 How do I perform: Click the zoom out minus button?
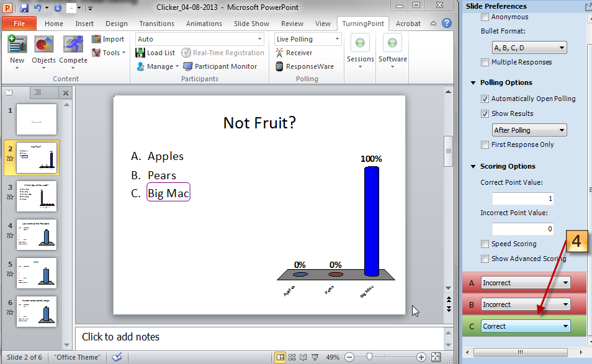click(x=349, y=357)
